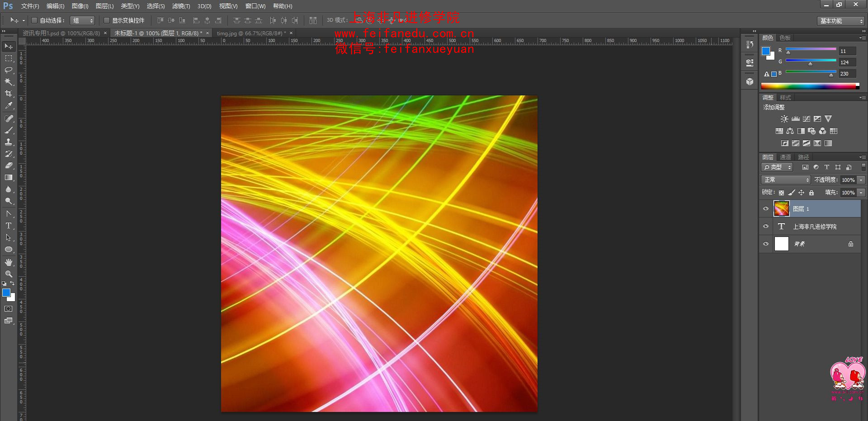Toggle lock layer position
The width and height of the screenshot is (868, 421).
(802, 193)
